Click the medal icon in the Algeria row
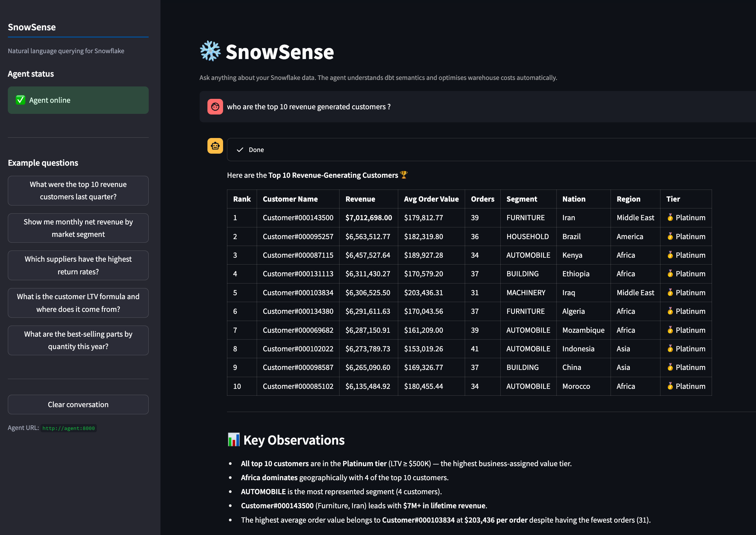756x535 pixels. click(x=670, y=311)
